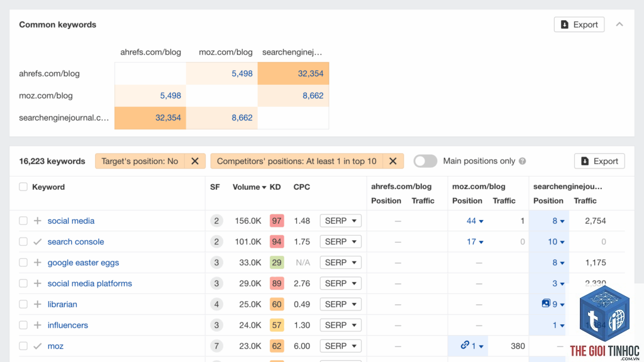Click the KD 29 badge for google easter eggs
The image size is (644, 362).
pyautogui.click(x=277, y=263)
